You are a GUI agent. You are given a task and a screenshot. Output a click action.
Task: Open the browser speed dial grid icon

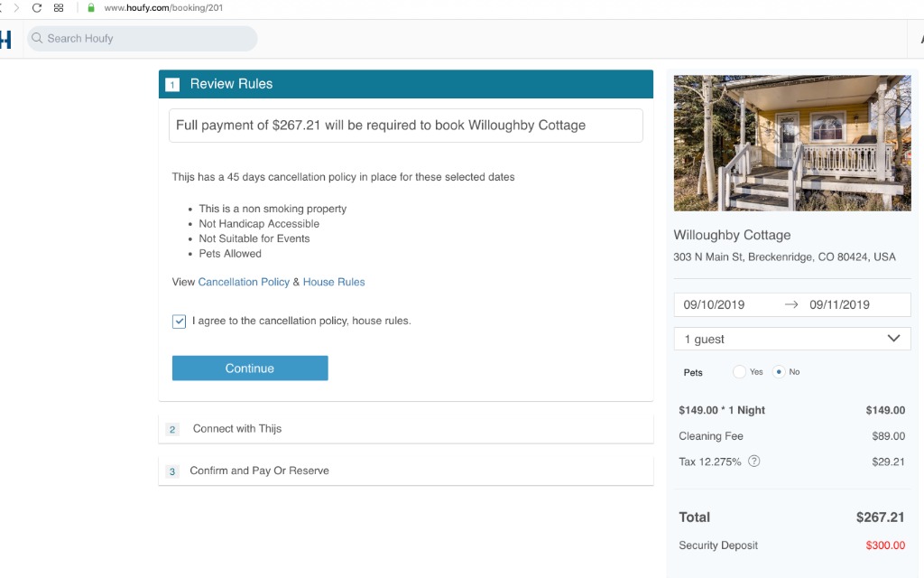[x=59, y=8]
